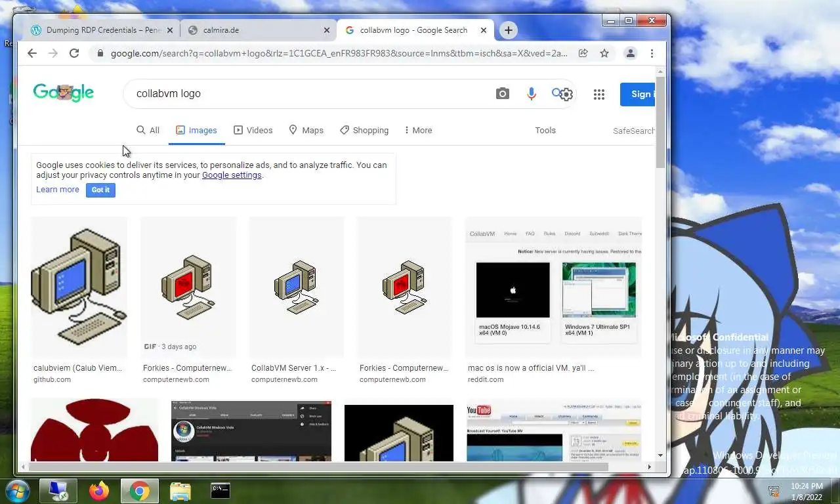840x504 pixels.
Task: Go back with Chrome's back arrow
Action: click(32, 53)
